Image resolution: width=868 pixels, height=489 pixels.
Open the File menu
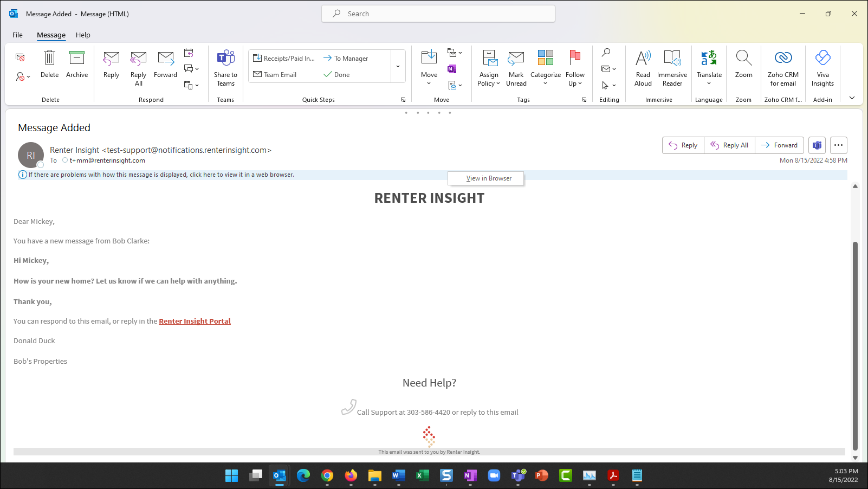click(17, 35)
